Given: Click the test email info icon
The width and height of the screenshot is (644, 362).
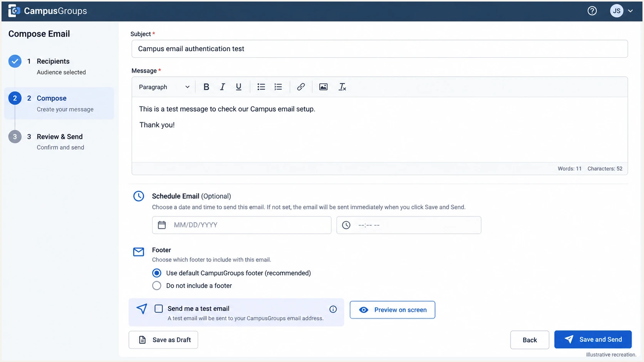Looking at the screenshot, I should [333, 309].
